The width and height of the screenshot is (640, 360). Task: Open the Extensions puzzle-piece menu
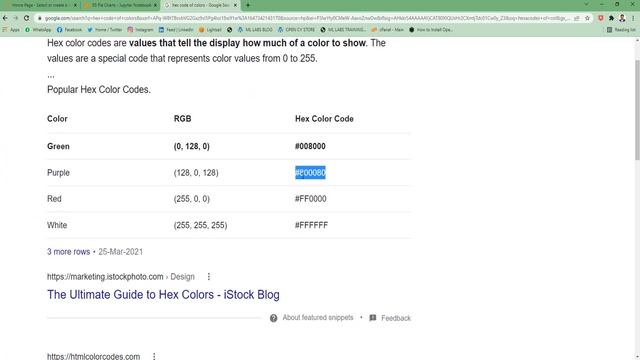click(611, 18)
